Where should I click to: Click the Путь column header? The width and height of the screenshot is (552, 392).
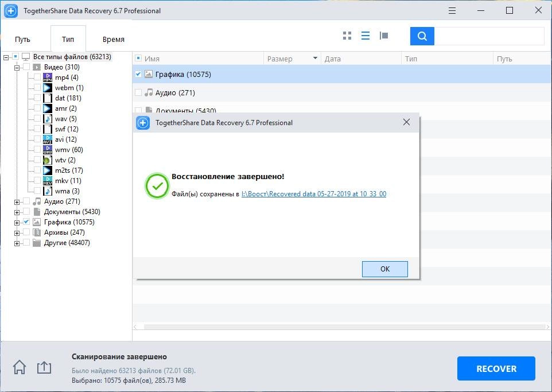522,59
